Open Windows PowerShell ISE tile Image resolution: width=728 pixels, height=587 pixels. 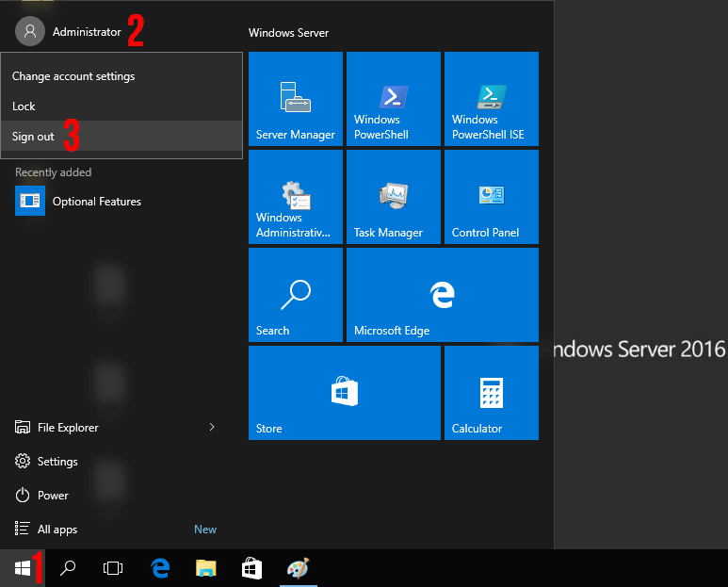click(x=492, y=99)
